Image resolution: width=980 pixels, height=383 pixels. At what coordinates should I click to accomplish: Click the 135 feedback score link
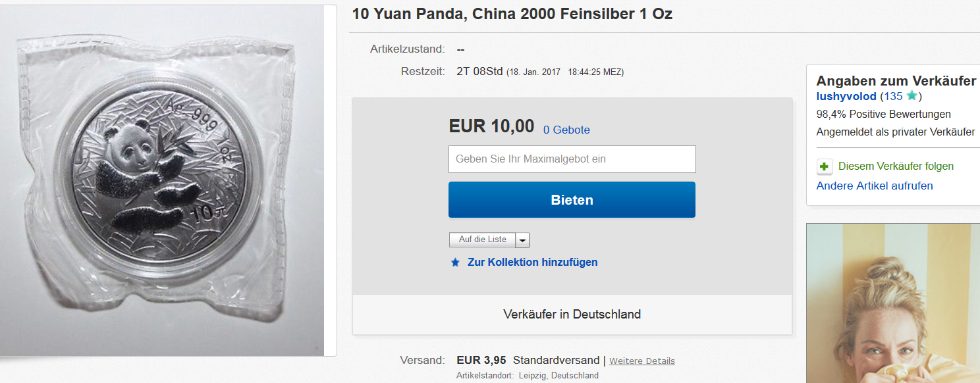point(893,96)
